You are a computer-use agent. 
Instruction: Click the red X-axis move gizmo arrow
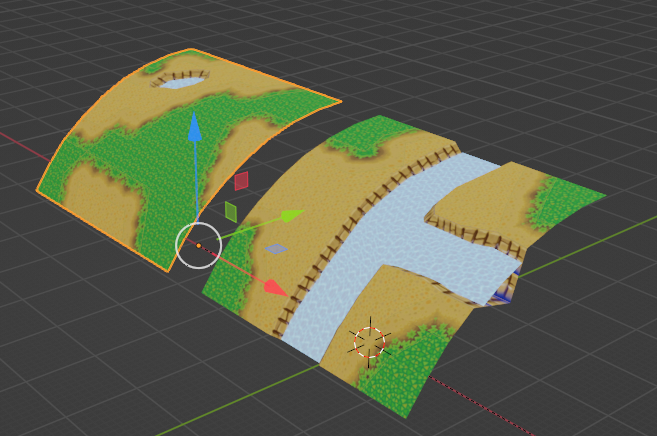pos(276,287)
